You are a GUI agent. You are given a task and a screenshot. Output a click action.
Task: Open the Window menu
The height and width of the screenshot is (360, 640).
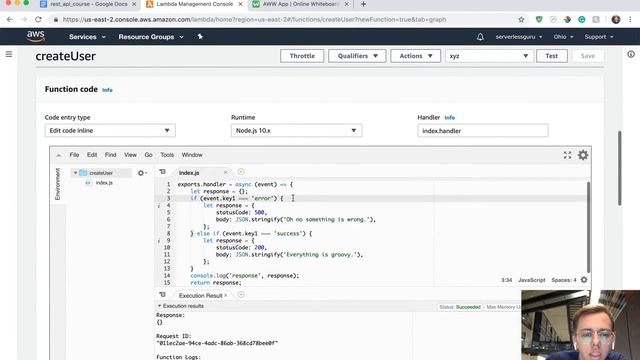click(192, 155)
